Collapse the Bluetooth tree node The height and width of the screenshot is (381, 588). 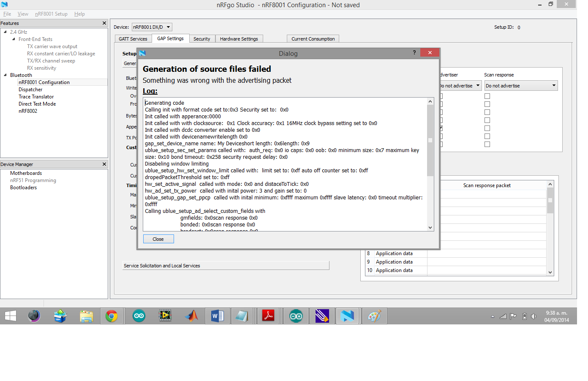[x=5, y=75]
